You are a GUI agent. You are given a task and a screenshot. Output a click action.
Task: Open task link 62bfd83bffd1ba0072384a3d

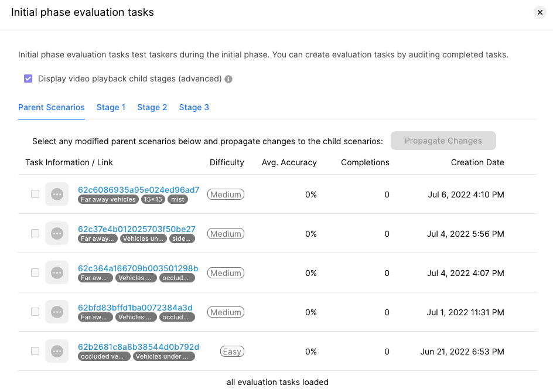pyautogui.click(x=135, y=307)
